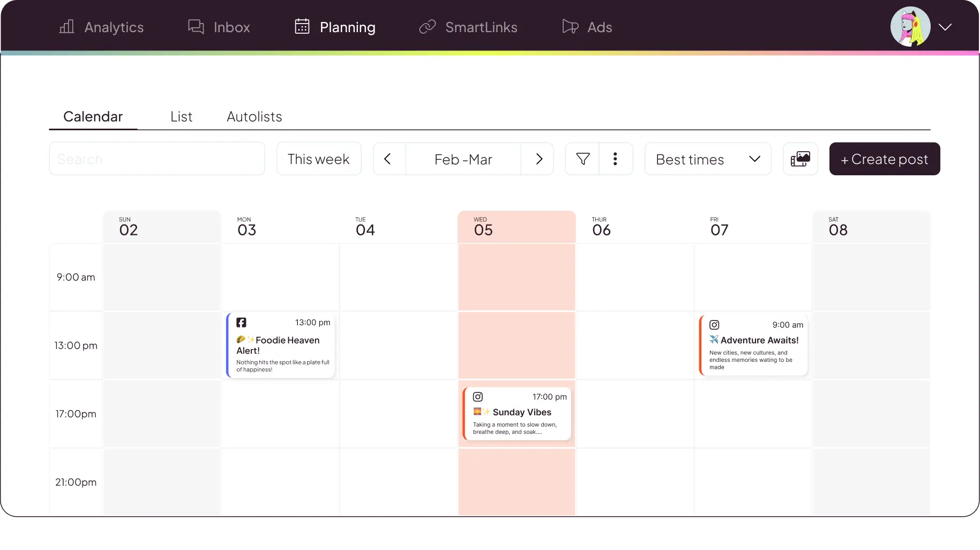This screenshot has width=980, height=550.
Task: Switch to the List tab
Action: (181, 117)
